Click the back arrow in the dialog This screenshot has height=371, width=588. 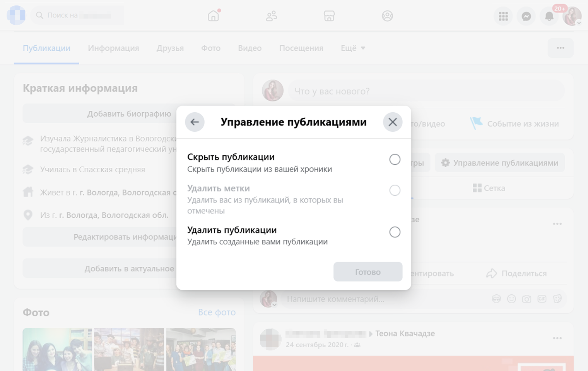[195, 122]
